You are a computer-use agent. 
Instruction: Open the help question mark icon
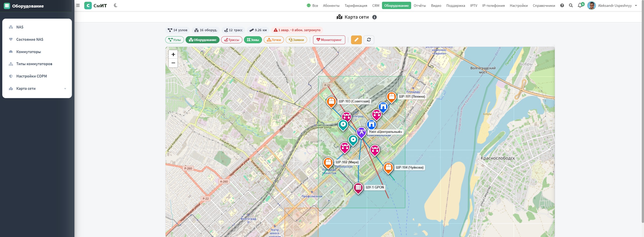[x=562, y=6]
